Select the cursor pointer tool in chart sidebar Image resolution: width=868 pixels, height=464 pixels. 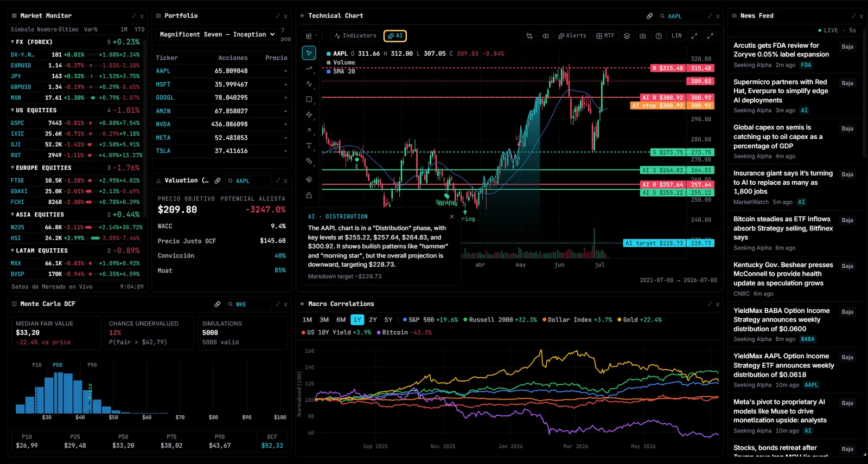(x=309, y=53)
